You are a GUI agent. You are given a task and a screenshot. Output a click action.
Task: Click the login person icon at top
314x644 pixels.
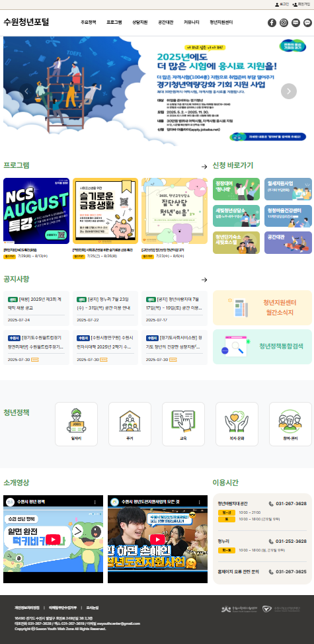pos(276,4)
